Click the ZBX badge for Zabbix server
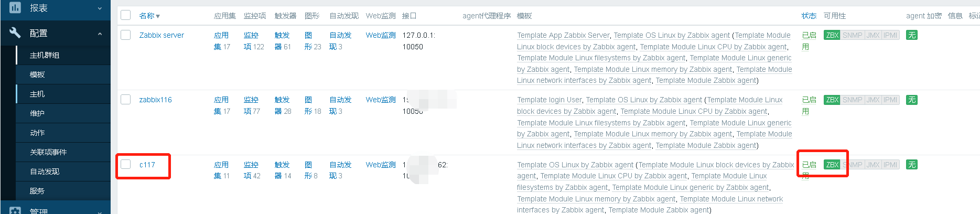The width and height of the screenshot is (980, 214). pos(832,35)
